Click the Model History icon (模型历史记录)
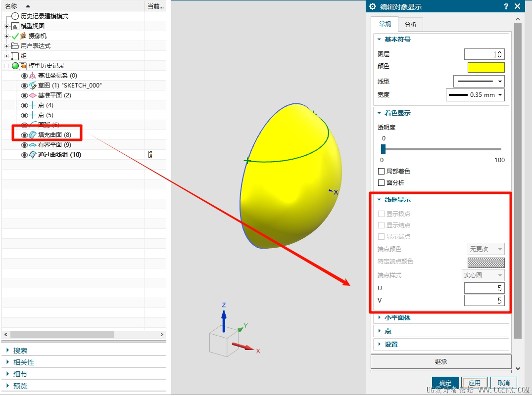This screenshot has width=532, height=396. tap(23, 65)
